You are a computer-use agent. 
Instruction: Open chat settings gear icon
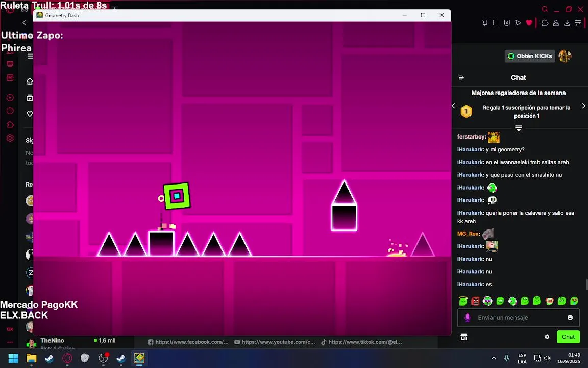click(x=547, y=337)
